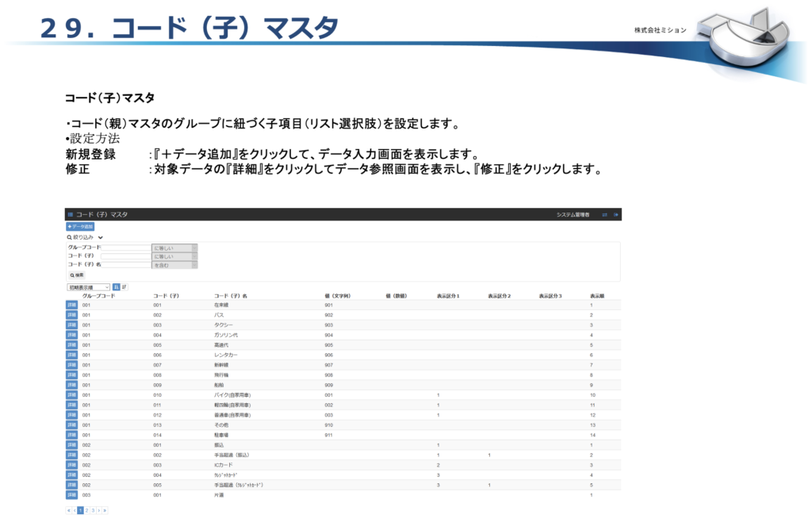The image size is (812, 530).
Task: Click the 表示順 column header
Action: [597, 296]
